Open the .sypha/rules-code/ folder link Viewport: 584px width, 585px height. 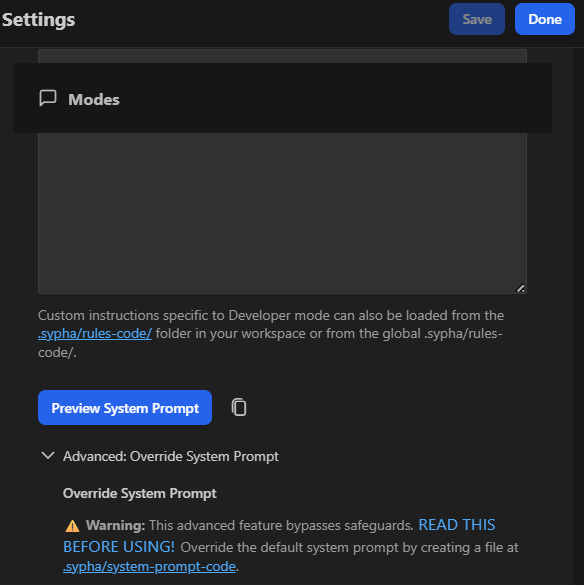tap(95, 334)
